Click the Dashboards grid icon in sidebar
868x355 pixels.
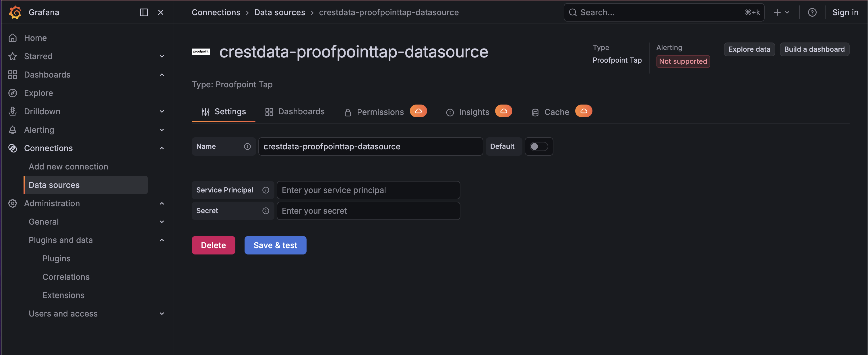(x=13, y=74)
